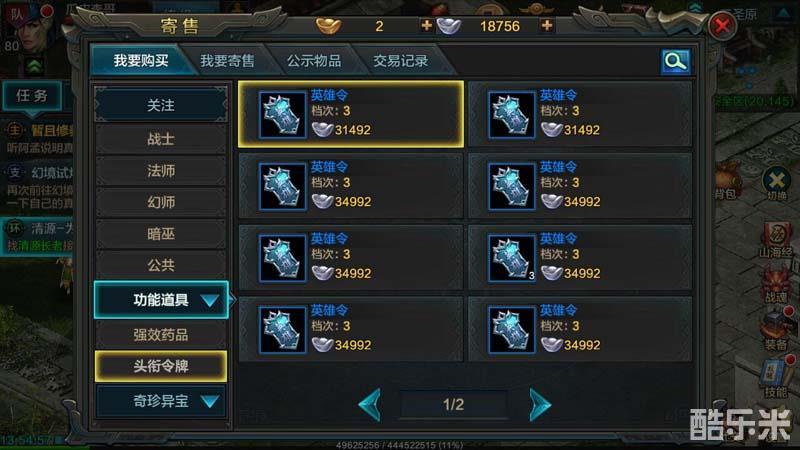Open the 山海经 icon
Screen dimensions: 800x450
coord(776,240)
